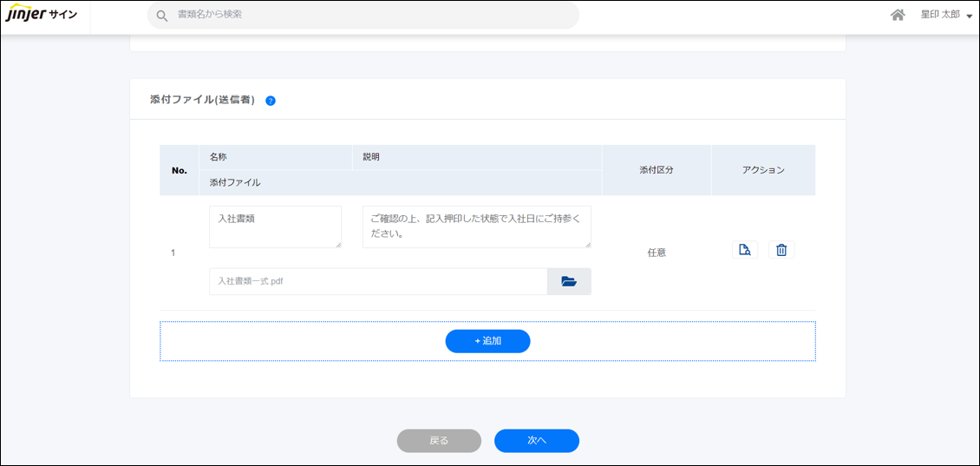Show help for 添付ファイル(送信者)

click(x=271, y=101)
